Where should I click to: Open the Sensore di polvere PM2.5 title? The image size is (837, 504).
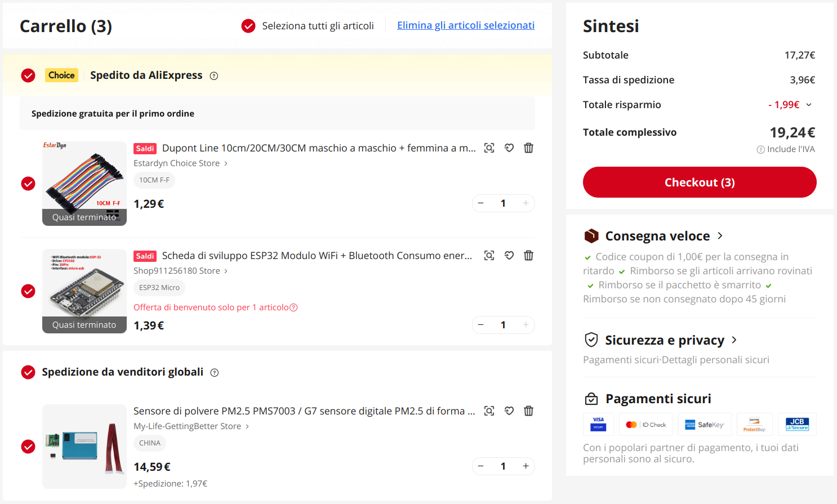coord(304,411)
